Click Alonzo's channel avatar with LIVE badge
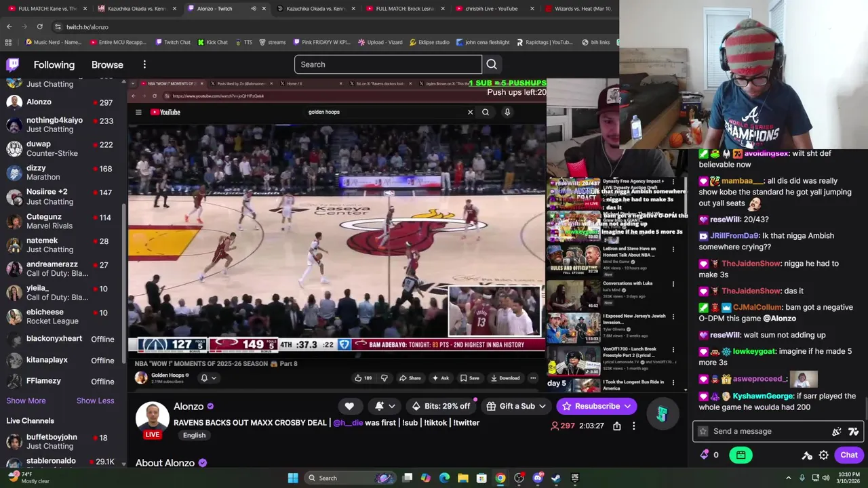 point(153,420)
